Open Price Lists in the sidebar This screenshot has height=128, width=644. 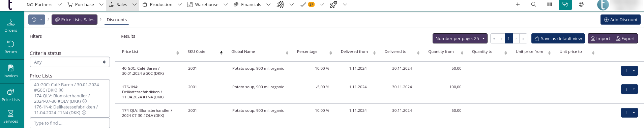[x=11, y=95]
